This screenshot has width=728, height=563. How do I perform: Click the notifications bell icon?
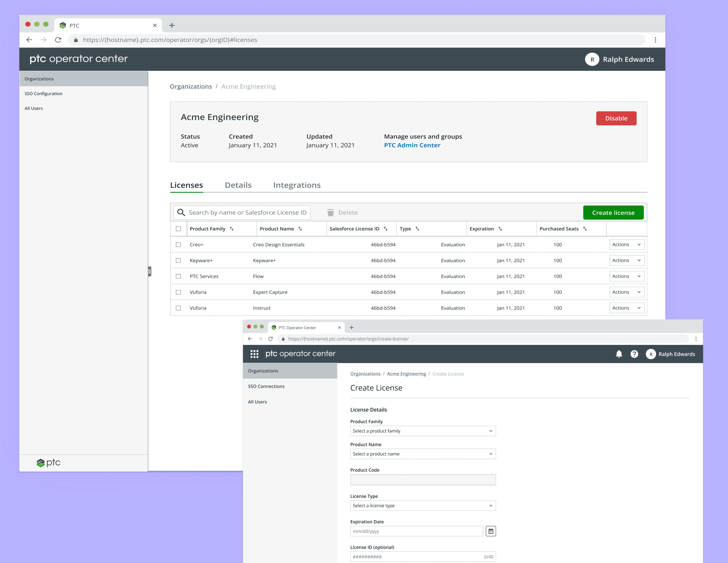coord(619,354)
